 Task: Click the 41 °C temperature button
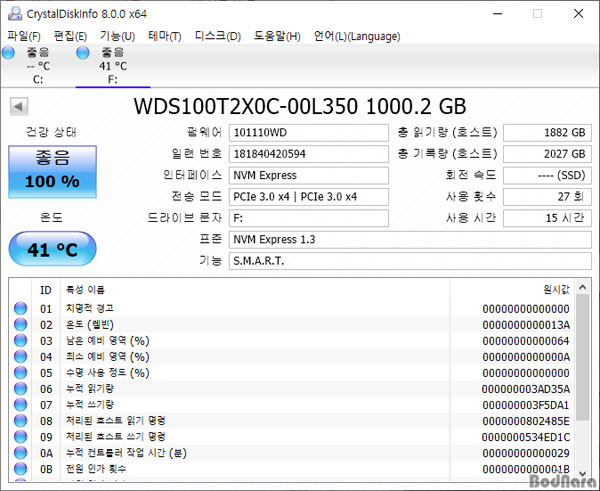tap(52, 249)
